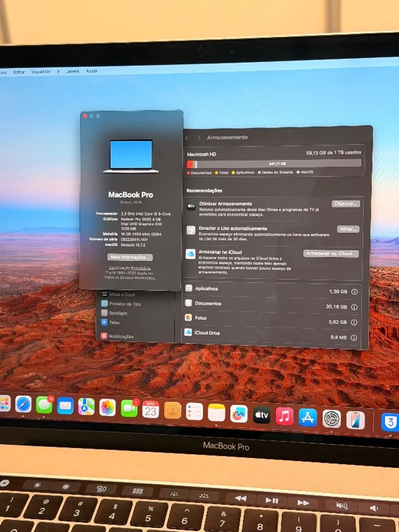The image size is (399, 532).
Task: Launch the App Store from the Dock
Action: [x=308, y=418]
